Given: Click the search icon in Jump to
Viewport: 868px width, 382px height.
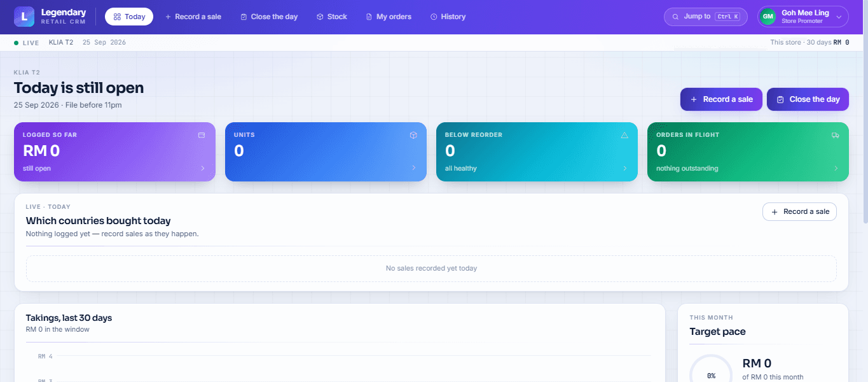Looking at the screenshot, I should click(676, 17).
